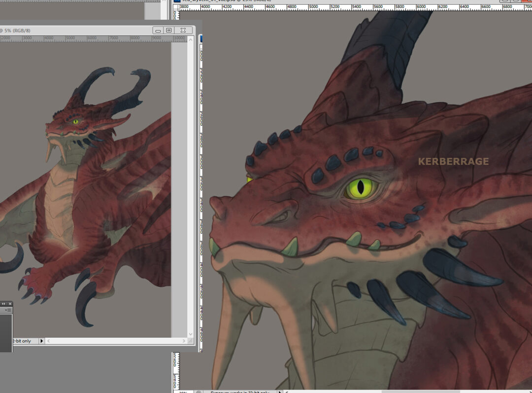
Task: Maximize the 5% (RGB/8) document window
Action: [169, 31]
